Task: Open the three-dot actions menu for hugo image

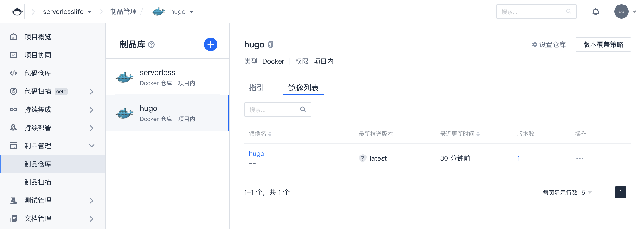Action: (x=580, y=158)
